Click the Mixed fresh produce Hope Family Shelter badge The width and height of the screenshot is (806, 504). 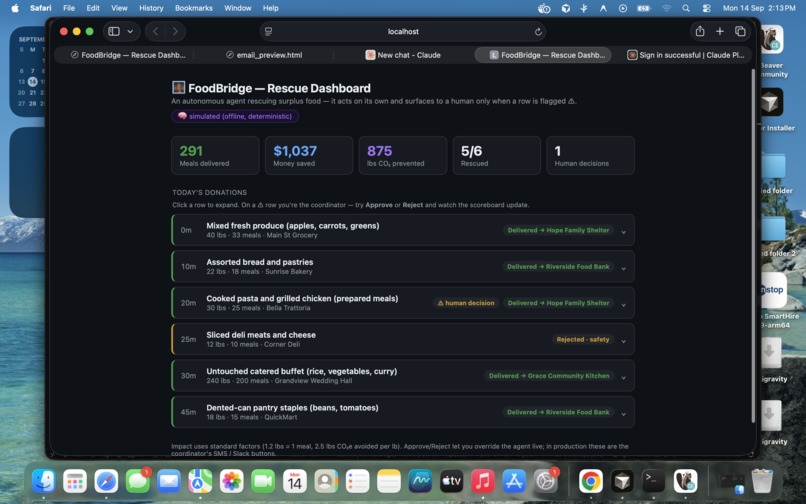coord(558,230)
